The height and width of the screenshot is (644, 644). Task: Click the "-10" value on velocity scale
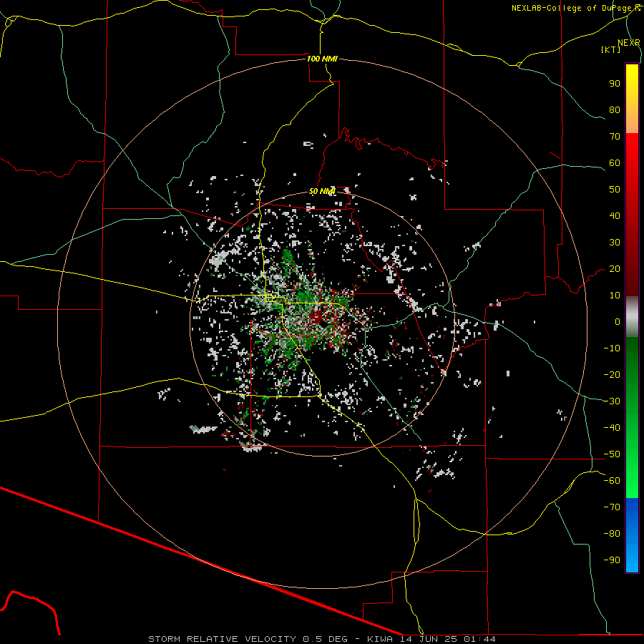pyautogui.click(x=612, y=348)
